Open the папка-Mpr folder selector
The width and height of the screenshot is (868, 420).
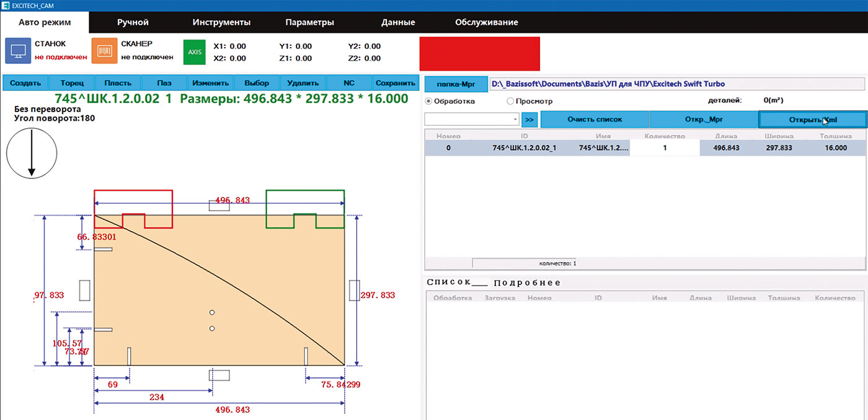[x=456, y=84]
